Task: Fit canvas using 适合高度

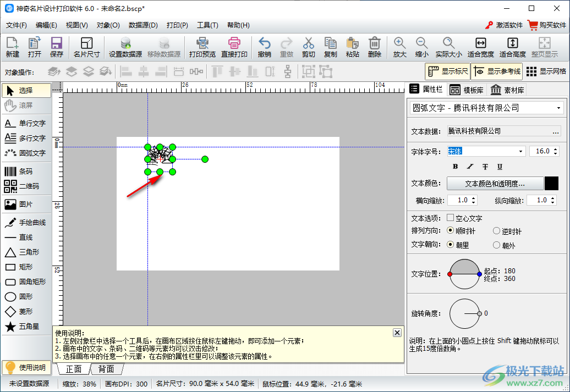Action: point(513,47)
